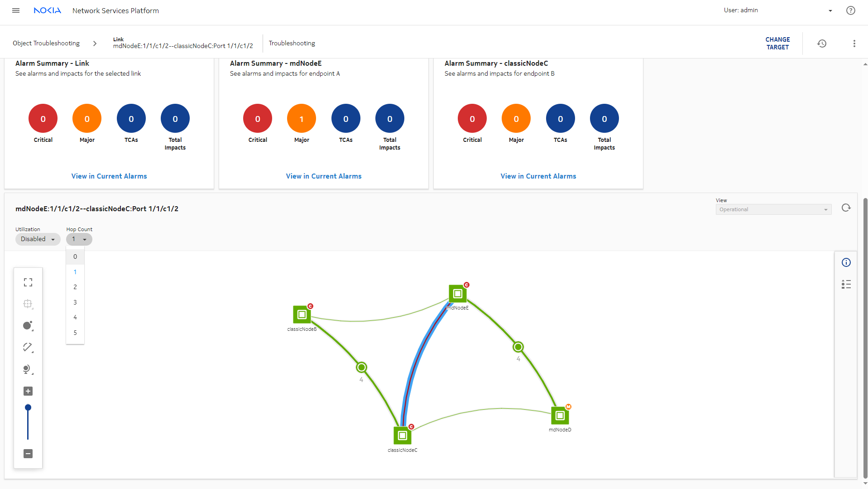868x489 pixels.
Task: Open View in Current Alarms for mdNodeE
Action: click(323, 176)
